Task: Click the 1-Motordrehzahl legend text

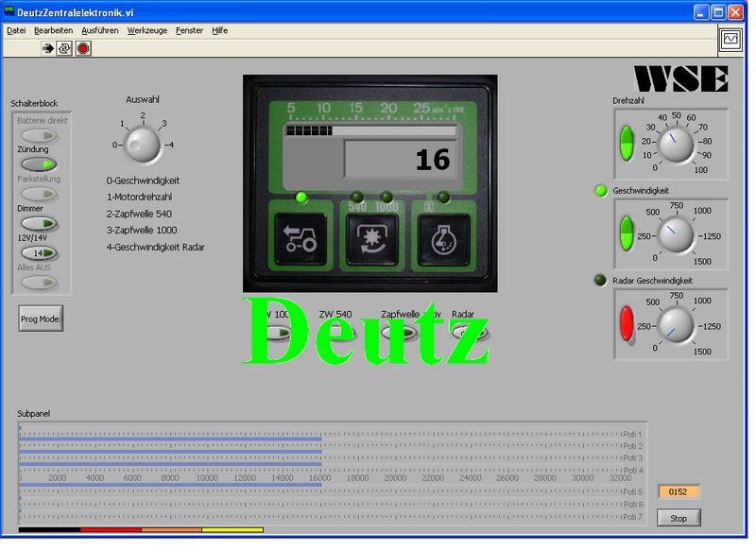Action: click(139, 197)
